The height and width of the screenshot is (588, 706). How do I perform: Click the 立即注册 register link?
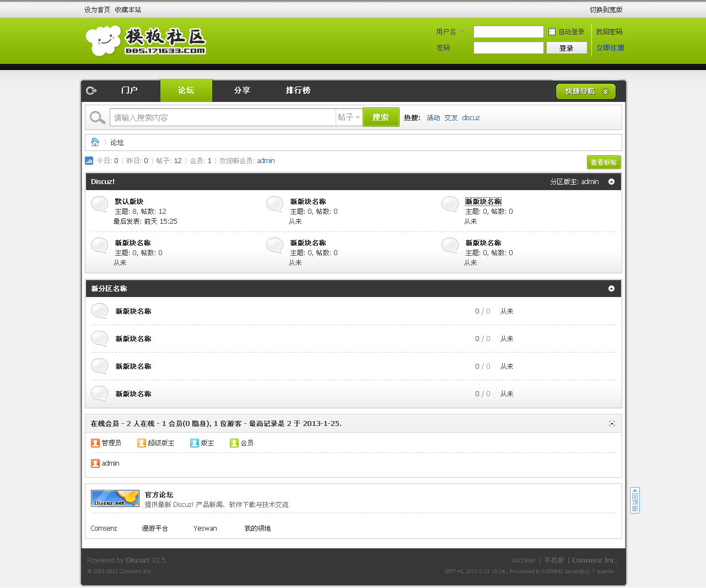tap(610, 48)
